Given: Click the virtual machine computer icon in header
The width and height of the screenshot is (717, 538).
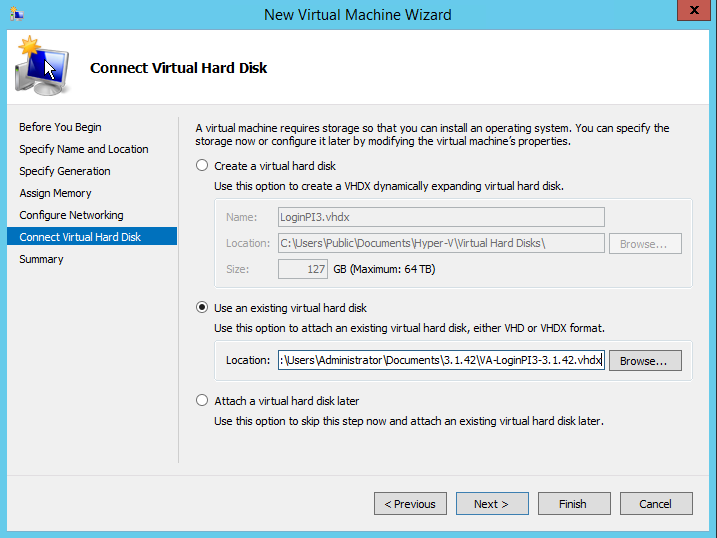Looking at the screenshot, I should pyautogui.click(x=42, y=66).
